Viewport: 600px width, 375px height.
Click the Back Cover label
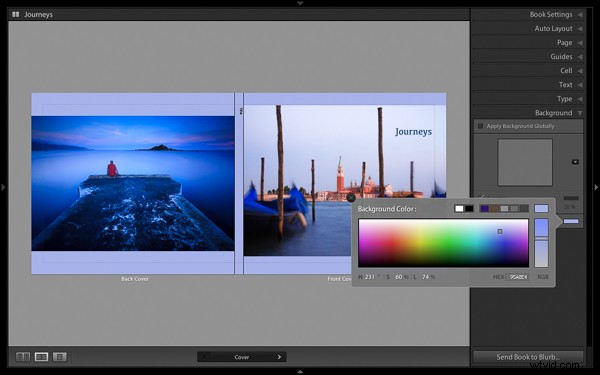click(135, 279)
